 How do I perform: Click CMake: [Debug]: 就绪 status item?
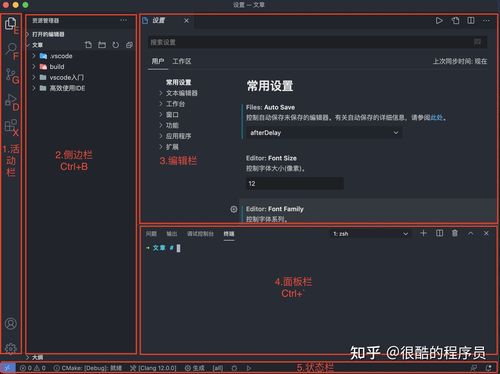(x=88, y=368)
